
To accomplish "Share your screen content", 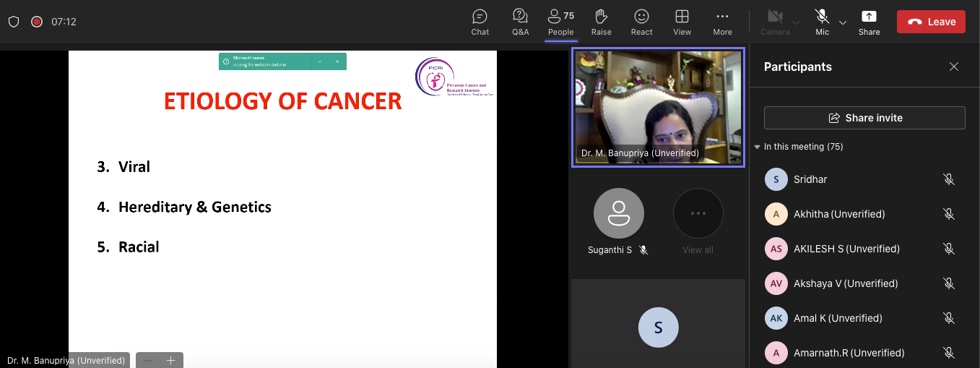I will coord(869,22).
